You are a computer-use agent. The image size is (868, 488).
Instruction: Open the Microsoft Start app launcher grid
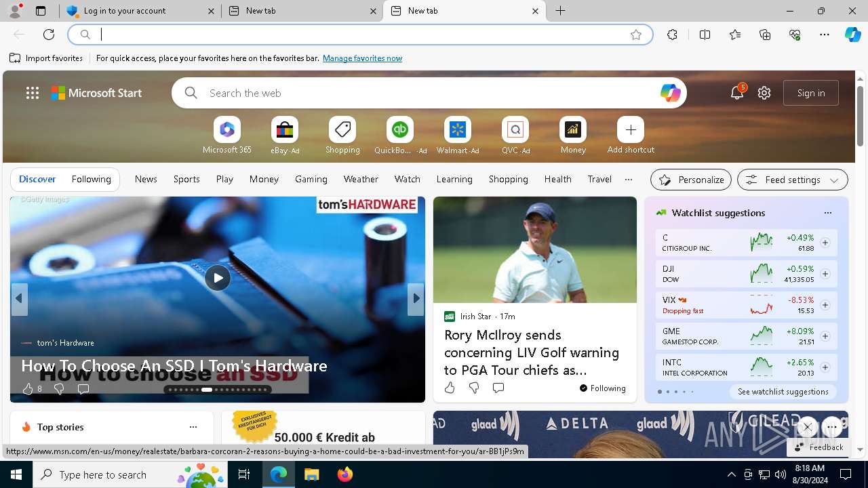[x=33, y=93]
